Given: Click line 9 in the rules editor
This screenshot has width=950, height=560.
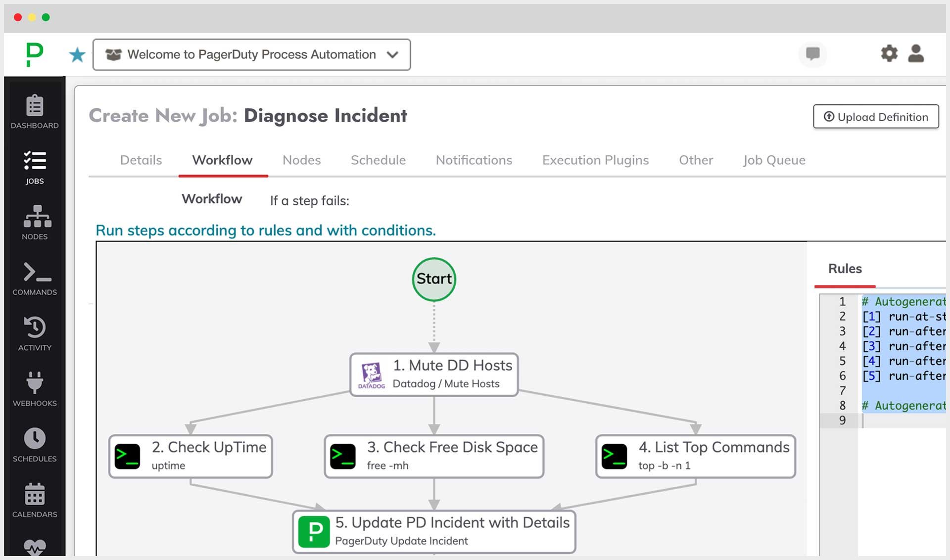Looking at the screenshot, I should (x=901, y=420).
